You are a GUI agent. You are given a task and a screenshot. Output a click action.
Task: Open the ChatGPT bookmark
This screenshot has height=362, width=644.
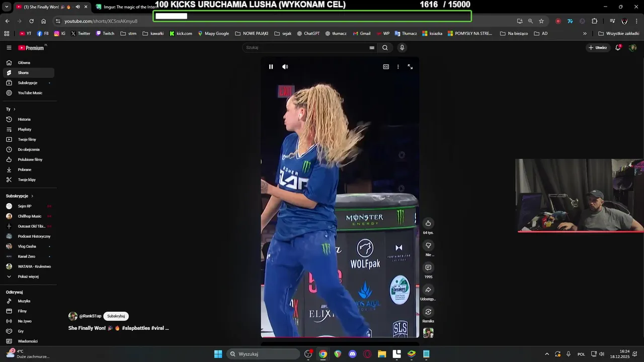coord(308,34)
